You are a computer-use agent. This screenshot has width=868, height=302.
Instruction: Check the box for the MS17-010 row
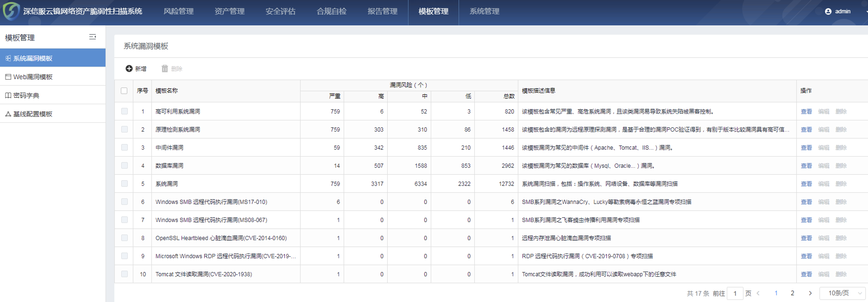124,202
